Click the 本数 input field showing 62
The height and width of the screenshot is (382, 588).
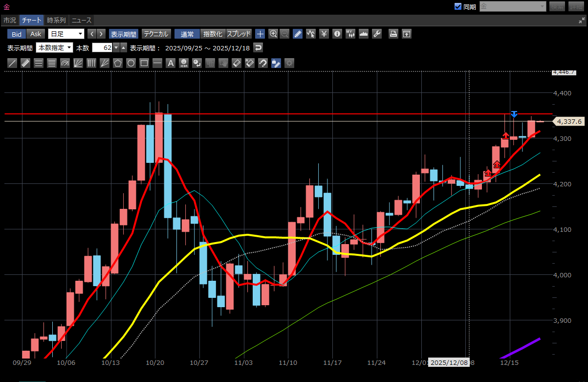click(102, 47)
